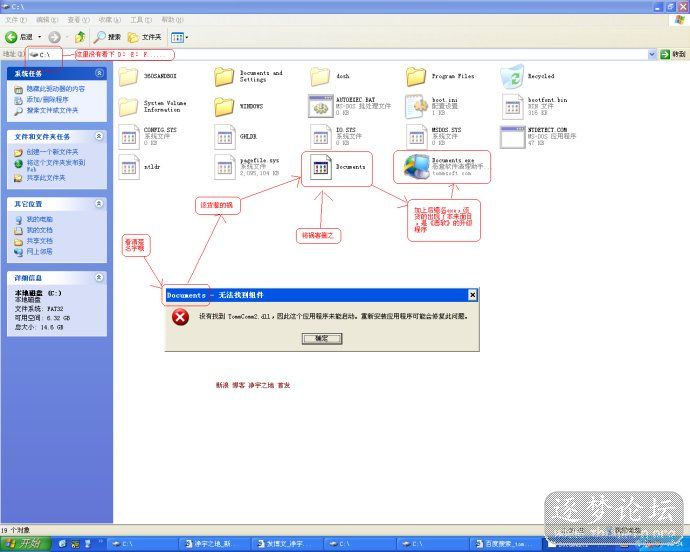Open the 文件 menu

pyautogui.click(x=16, y=20)
